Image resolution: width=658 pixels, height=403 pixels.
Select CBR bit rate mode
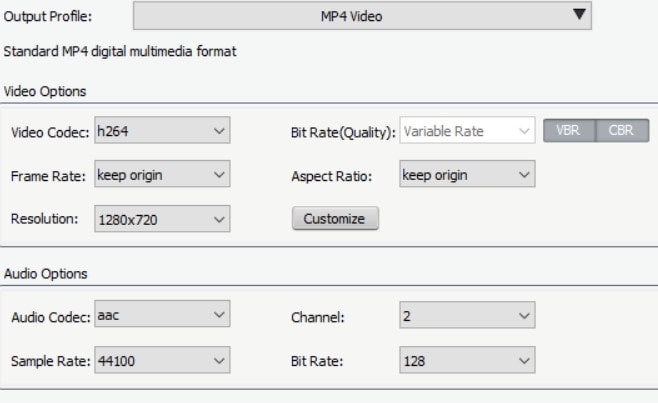pos(622,131)
